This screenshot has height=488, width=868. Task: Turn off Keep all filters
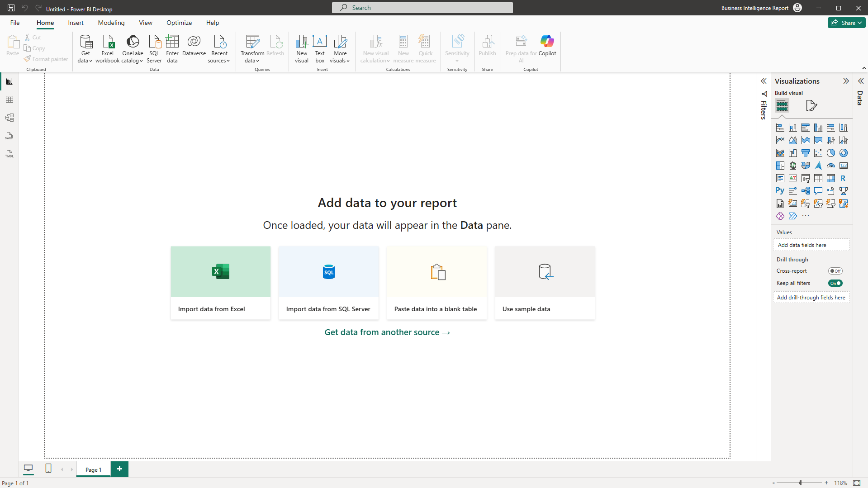tap(835, 283)
